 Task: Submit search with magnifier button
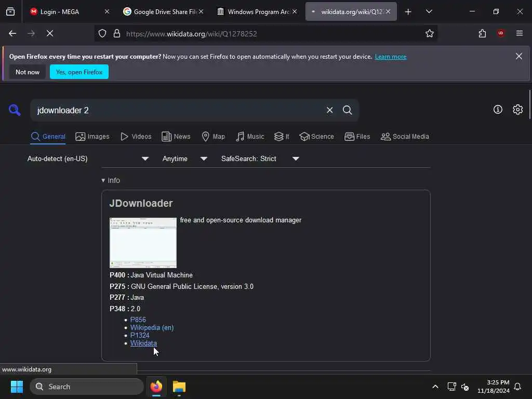[x=347, y=110]
